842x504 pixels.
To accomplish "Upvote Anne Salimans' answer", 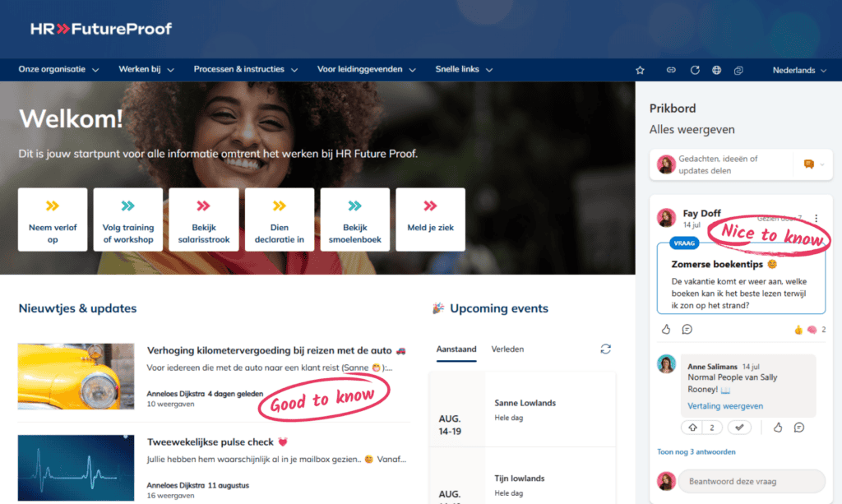I will coord(692,428).
